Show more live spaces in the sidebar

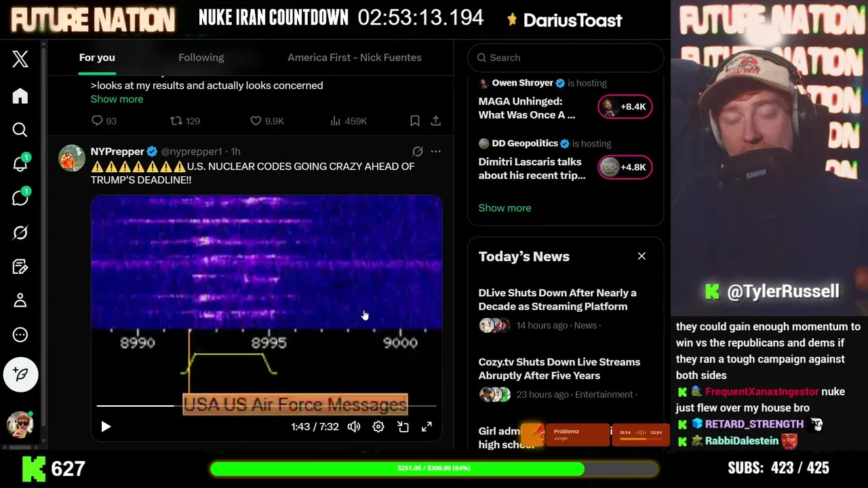pos(505,208)
